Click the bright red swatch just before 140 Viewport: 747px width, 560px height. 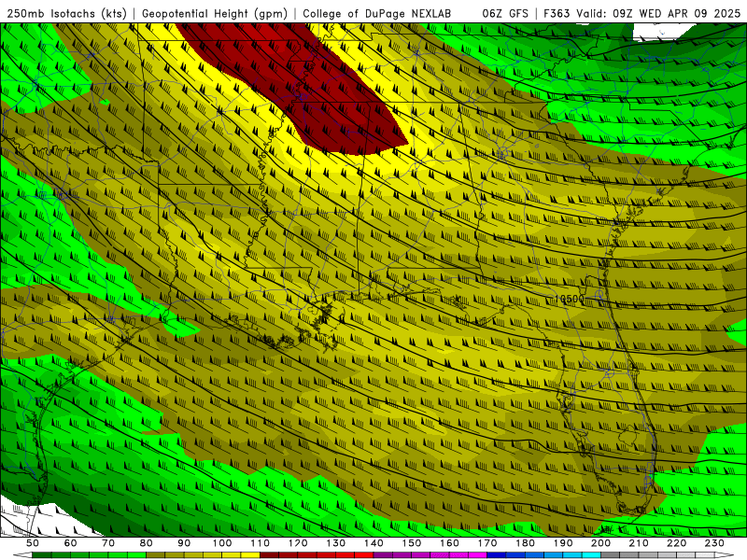(364, 555)
